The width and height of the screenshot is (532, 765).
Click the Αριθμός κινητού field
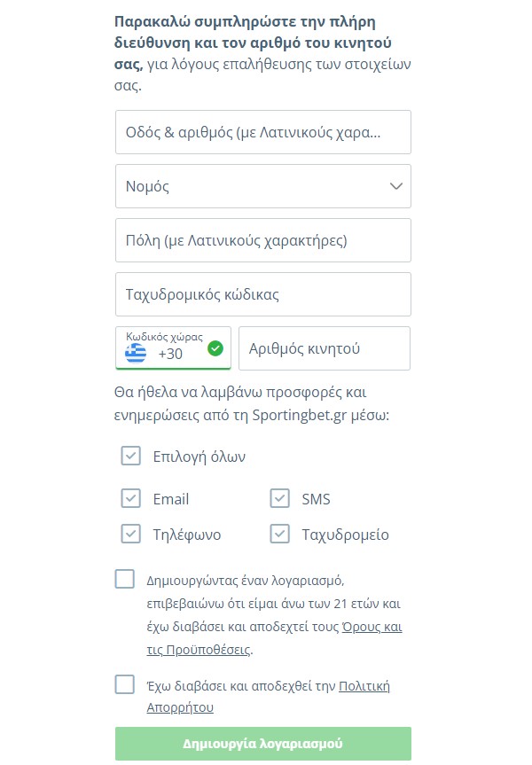pyautogui.click(x=325, y=348)
